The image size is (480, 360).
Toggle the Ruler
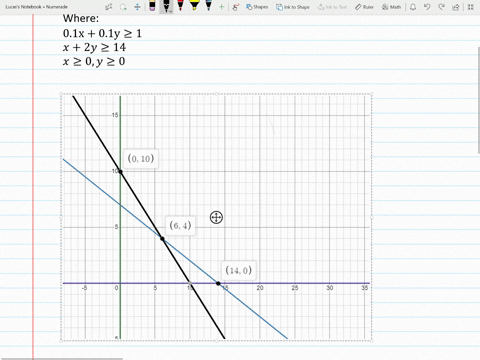364,7
